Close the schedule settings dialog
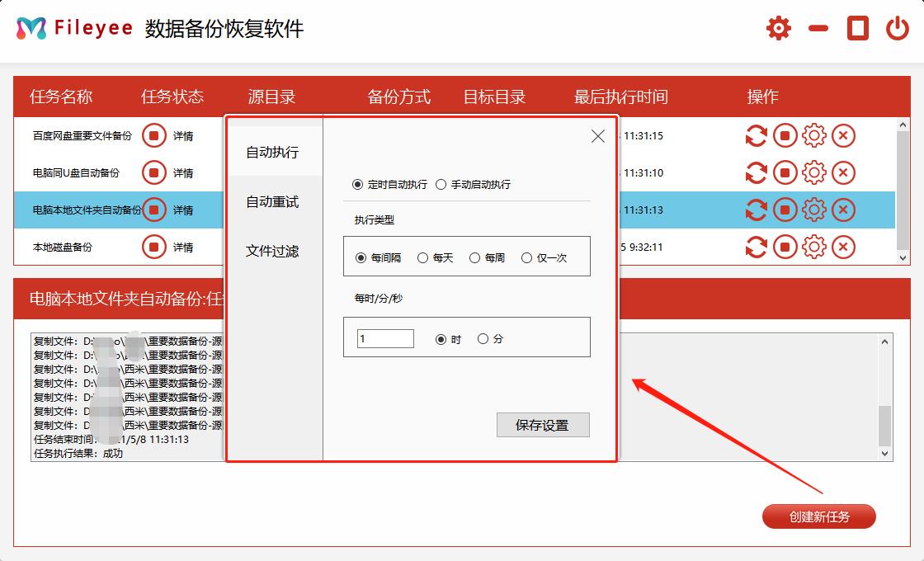The width and height of the screenshot is (924, 561). coord(597,136)
